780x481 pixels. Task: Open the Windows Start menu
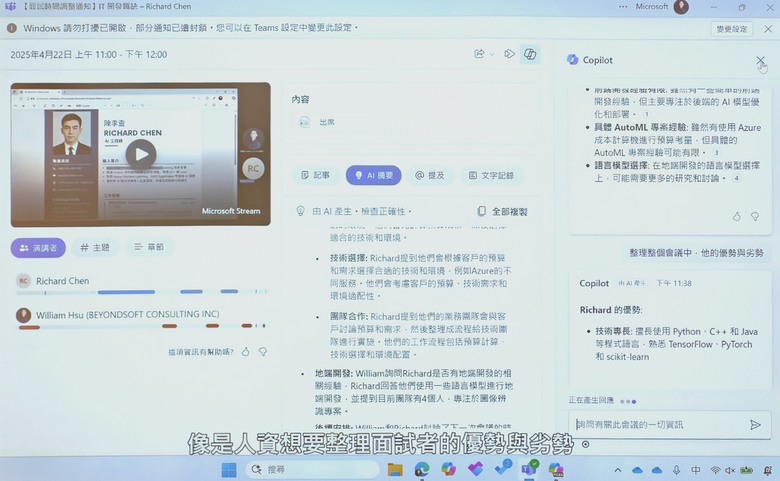[x=229, y=469]
